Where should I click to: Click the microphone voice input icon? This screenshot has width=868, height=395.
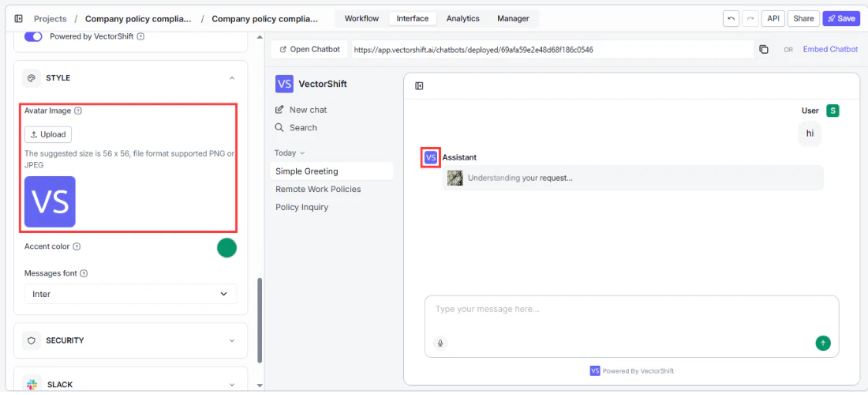[x=440, y=343]
